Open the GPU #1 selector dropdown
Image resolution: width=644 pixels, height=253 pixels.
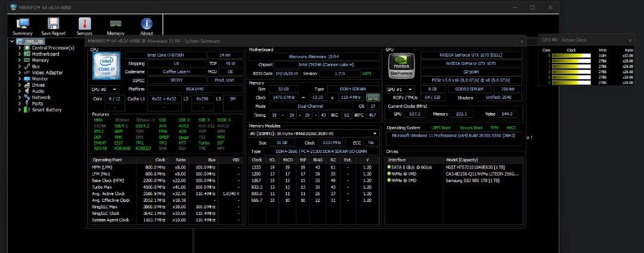coord(400,89)
